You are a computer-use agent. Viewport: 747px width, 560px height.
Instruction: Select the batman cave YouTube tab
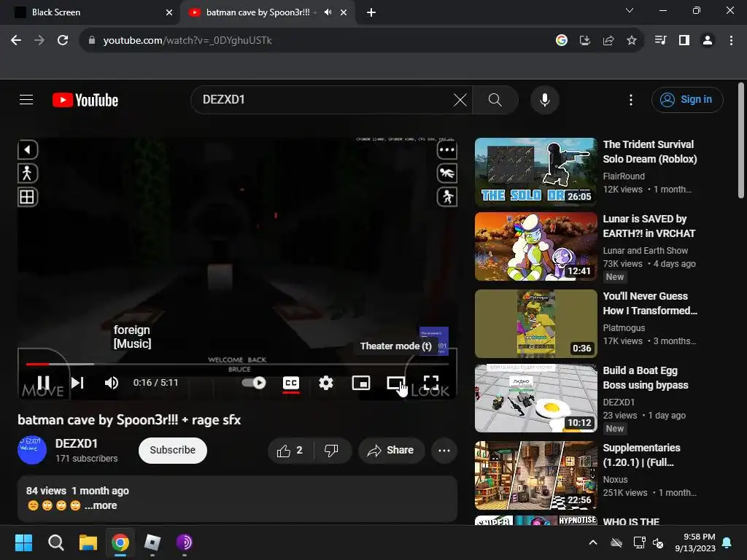(x=258, y=12)
